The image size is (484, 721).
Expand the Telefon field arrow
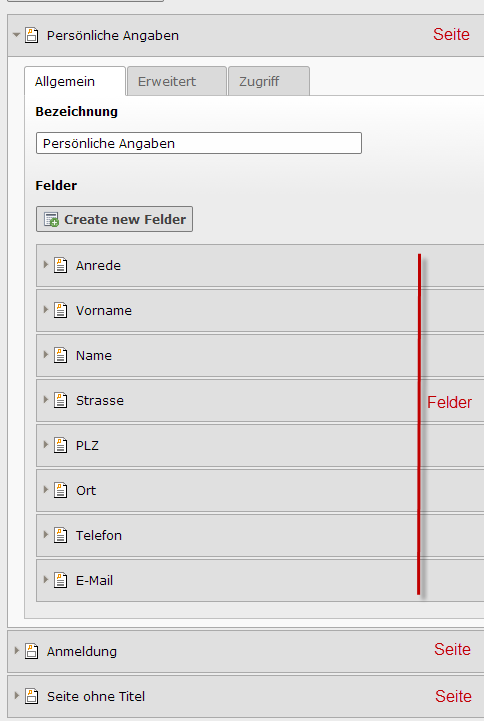pyautogui.click(x=46, y=535)
